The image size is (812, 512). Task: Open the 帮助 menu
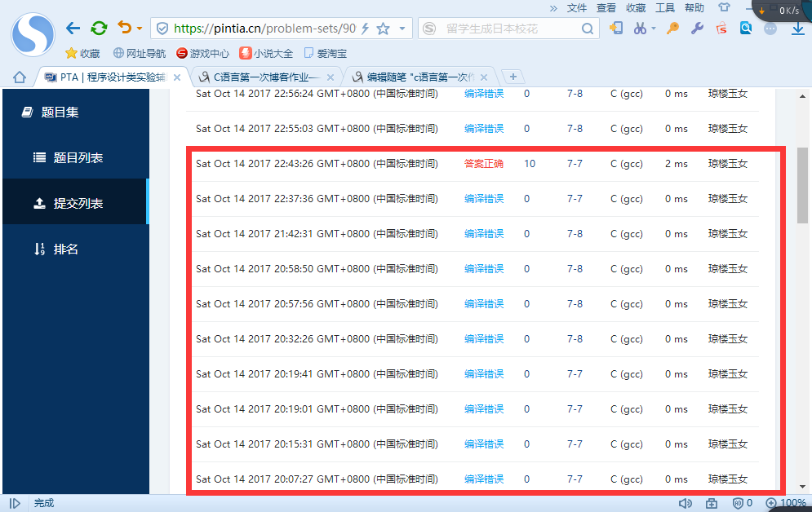[x=694, y=8]
